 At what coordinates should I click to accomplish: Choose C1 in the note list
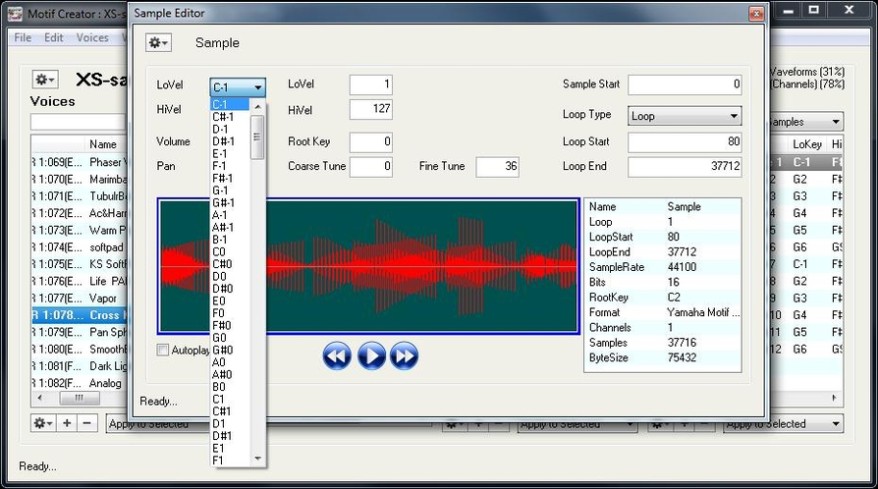pyautogui.click(x=230, y=400)
